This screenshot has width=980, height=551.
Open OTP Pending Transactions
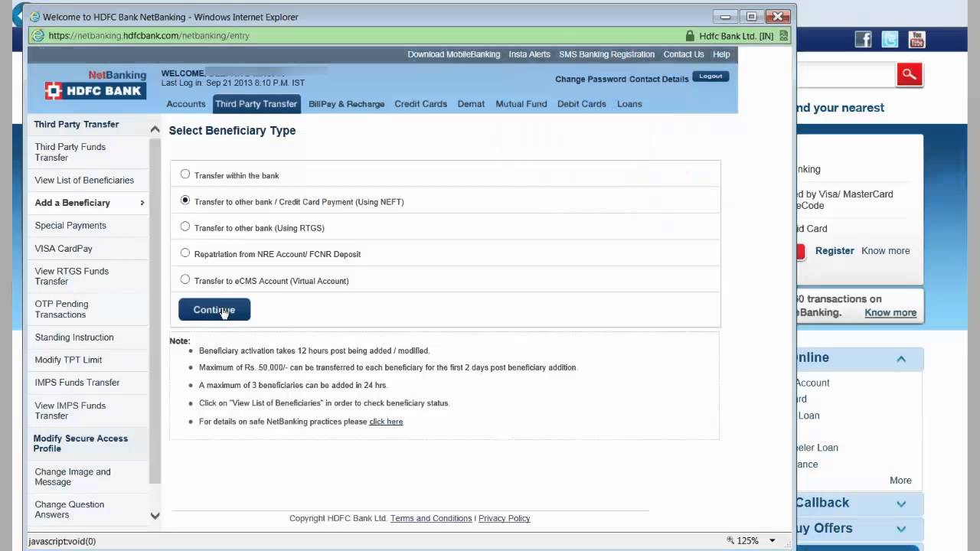click(x=61, y=309)
